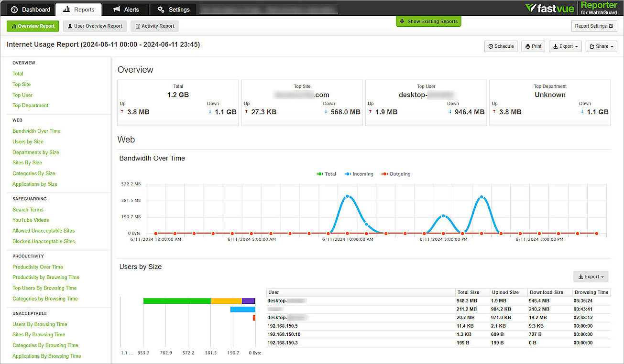Open the Export dropdown in the toolbar
This screenshot has height=364, width=624.
(565, 46)
